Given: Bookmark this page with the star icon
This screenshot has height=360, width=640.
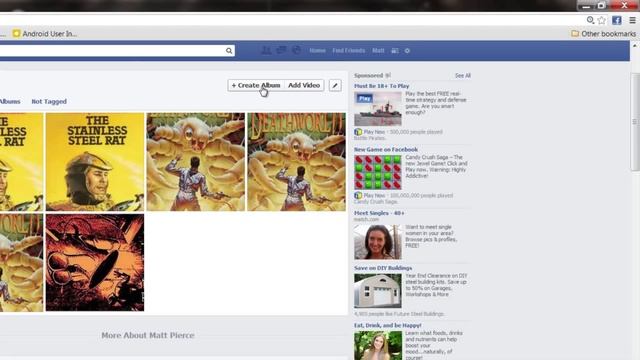Looking at the screenshot, I should tap(602, 20).
